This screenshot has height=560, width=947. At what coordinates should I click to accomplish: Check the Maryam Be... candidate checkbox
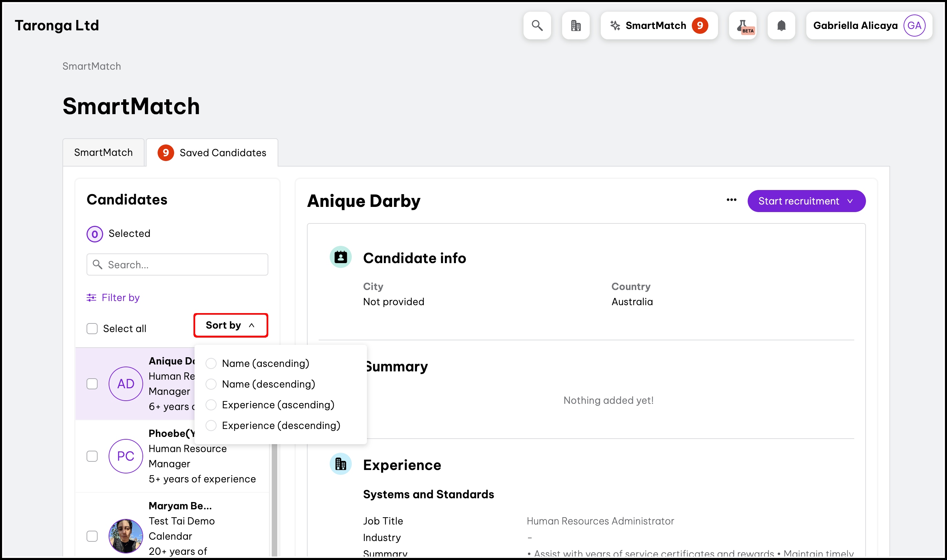92,536
